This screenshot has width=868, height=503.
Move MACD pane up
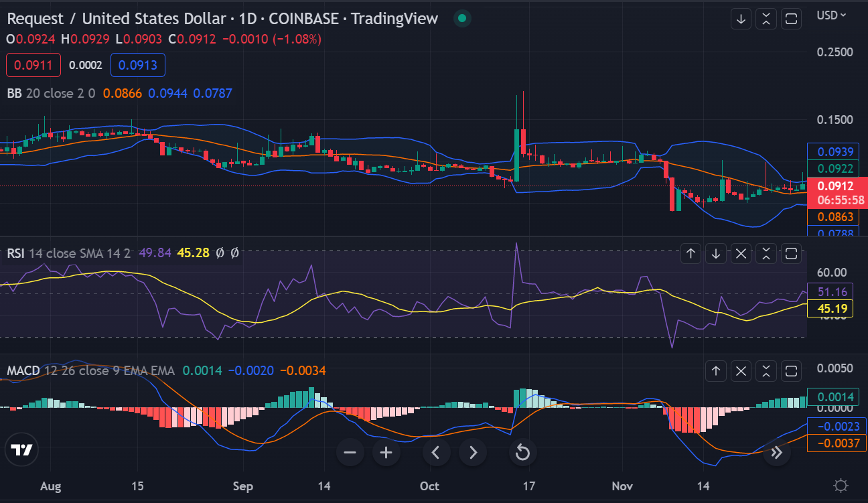[x=716, y=370]
